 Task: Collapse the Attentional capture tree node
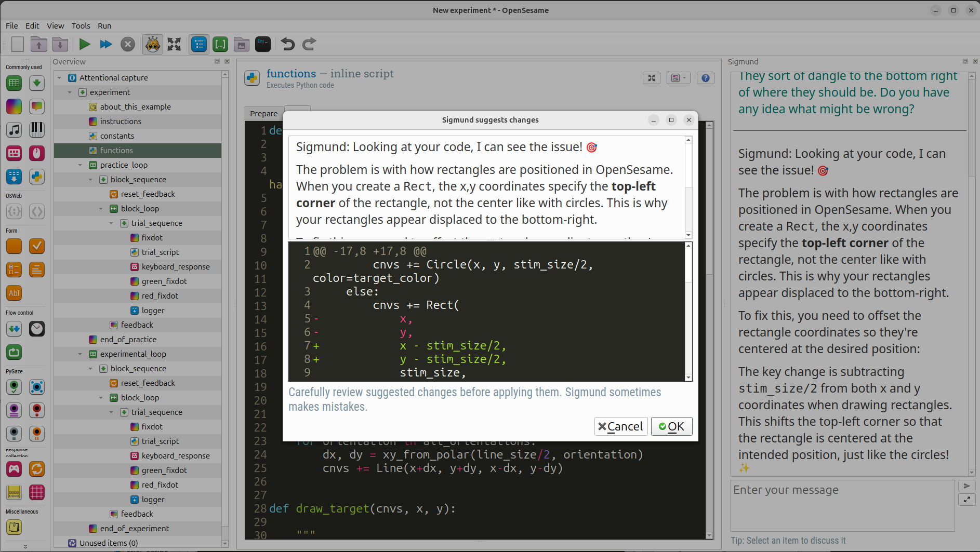point(60,78)
